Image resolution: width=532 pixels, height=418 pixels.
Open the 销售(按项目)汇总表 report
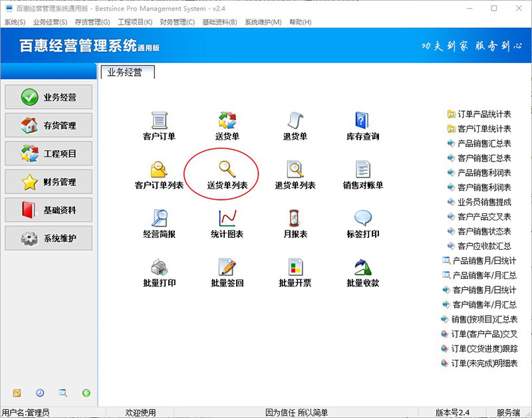coord(479,319)
